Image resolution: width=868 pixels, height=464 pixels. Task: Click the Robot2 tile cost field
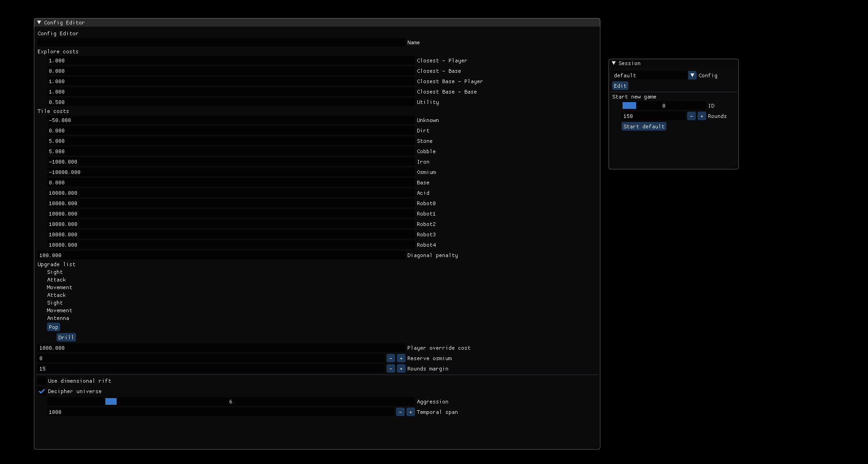231,224
